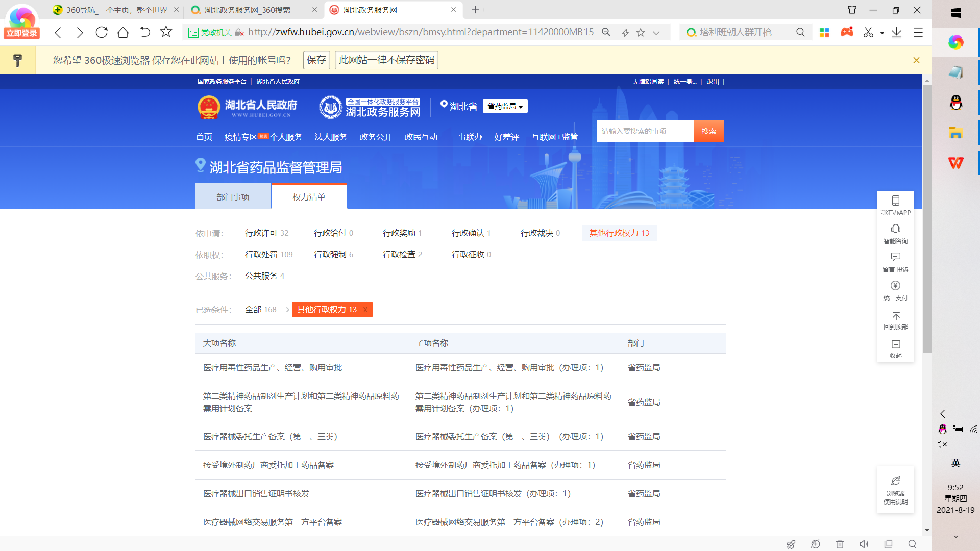
Task: Click the 请输入要搜索的事项 input field
Action: tap(645, 131)
